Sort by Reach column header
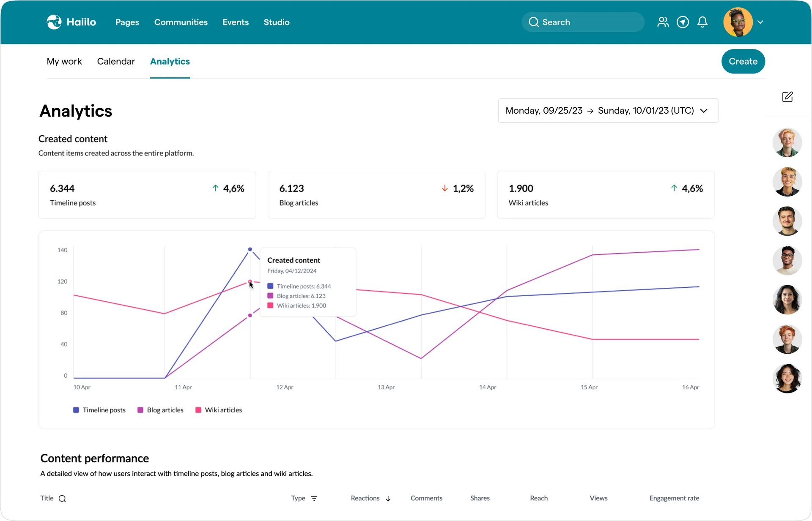The height and width of the screenshot is (521, 812). point(539,498)
